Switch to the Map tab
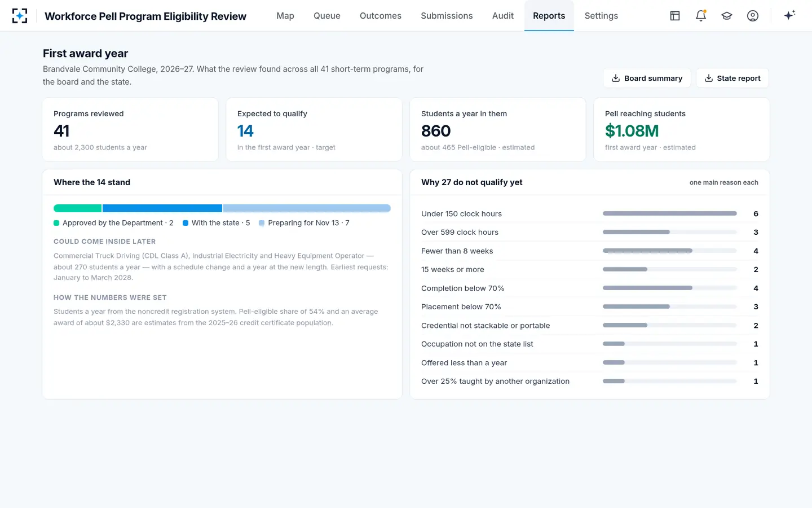Image resolution: width=812 pixels, height=508 pixels. pos(285,16)
